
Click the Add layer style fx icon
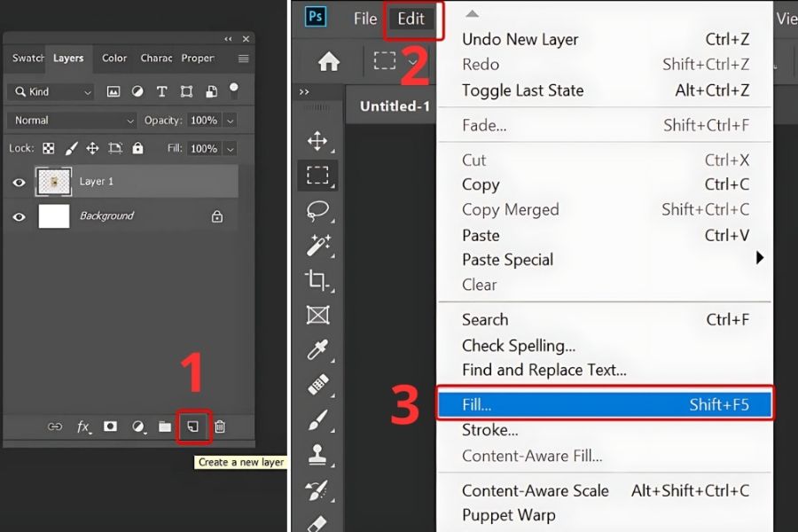pos(83,427)
